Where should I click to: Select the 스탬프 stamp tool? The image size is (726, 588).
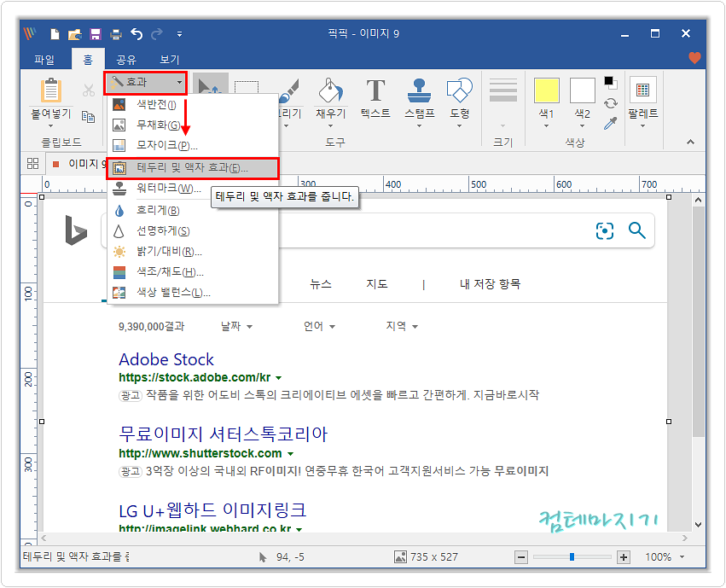(420, 90)
